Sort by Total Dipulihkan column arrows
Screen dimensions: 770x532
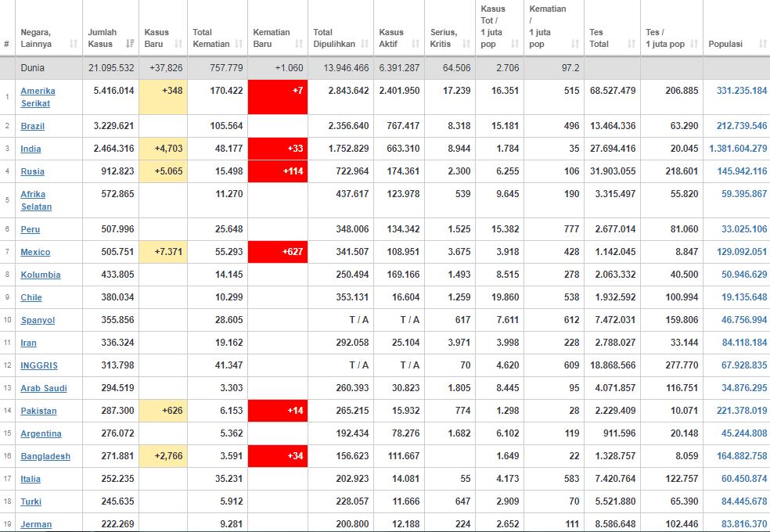[365, 44]
